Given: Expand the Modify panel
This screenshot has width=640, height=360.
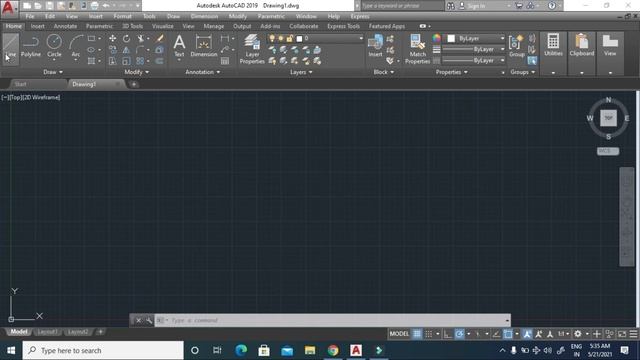Looking at the screenshot, I should click(136, 72).
